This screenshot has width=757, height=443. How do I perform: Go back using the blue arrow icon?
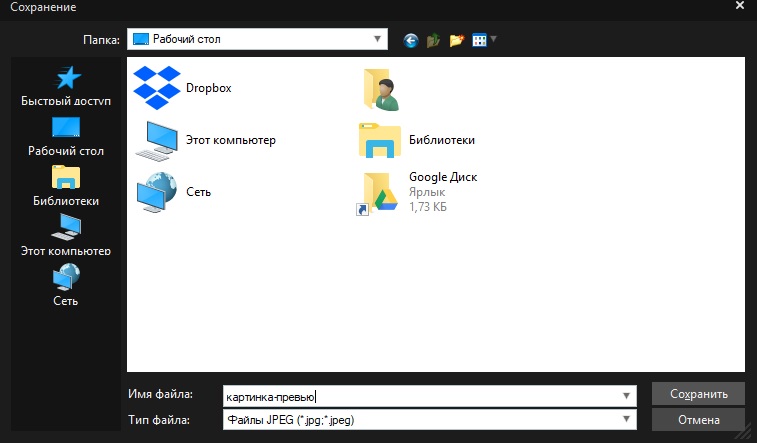click(410, 40)
